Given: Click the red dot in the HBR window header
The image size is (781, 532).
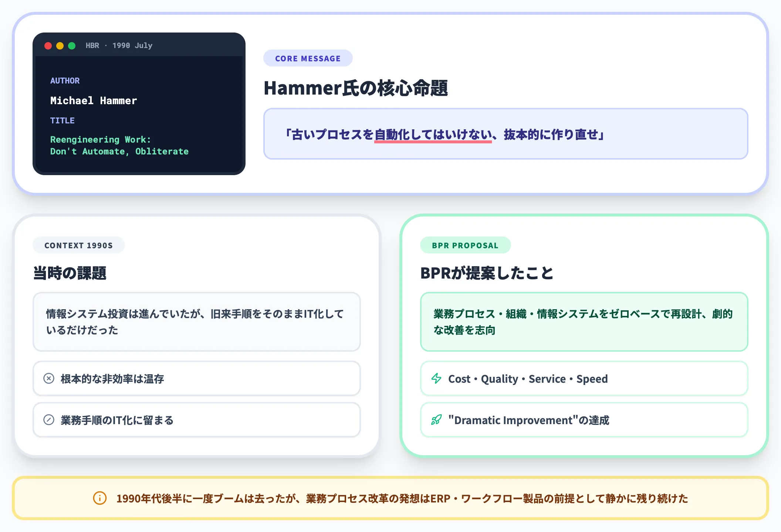Looking at the screenshot, I should [48, 45].
